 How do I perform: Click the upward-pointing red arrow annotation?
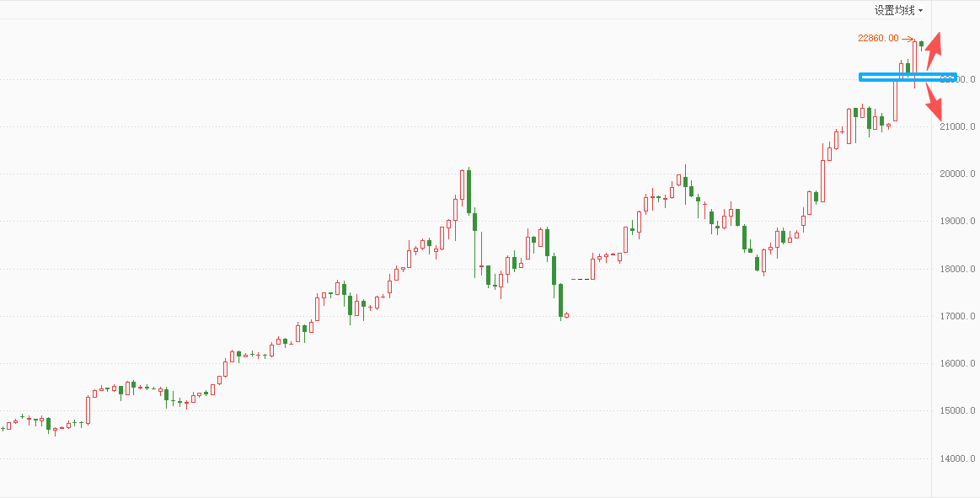point(934,51)
